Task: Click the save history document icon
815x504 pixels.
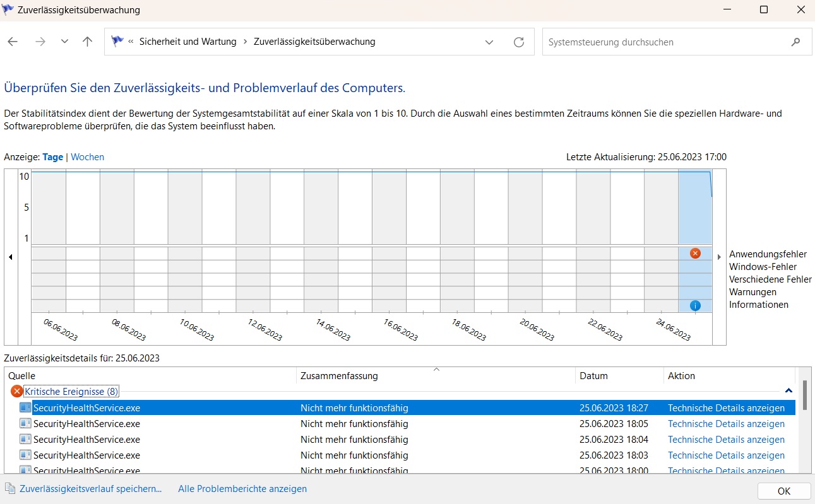Action: point(10,488)
